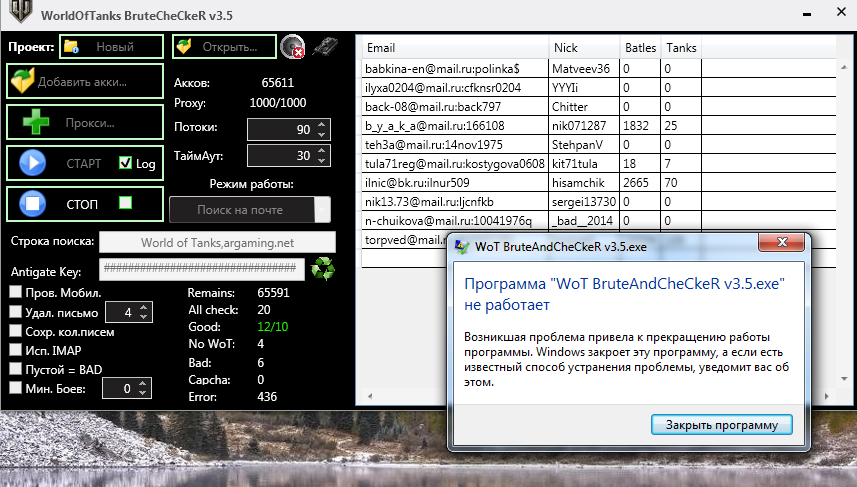Click the green plus icon on the Прокси button
The width and height of the screenshot is (857, 487).
pos(36,122)
